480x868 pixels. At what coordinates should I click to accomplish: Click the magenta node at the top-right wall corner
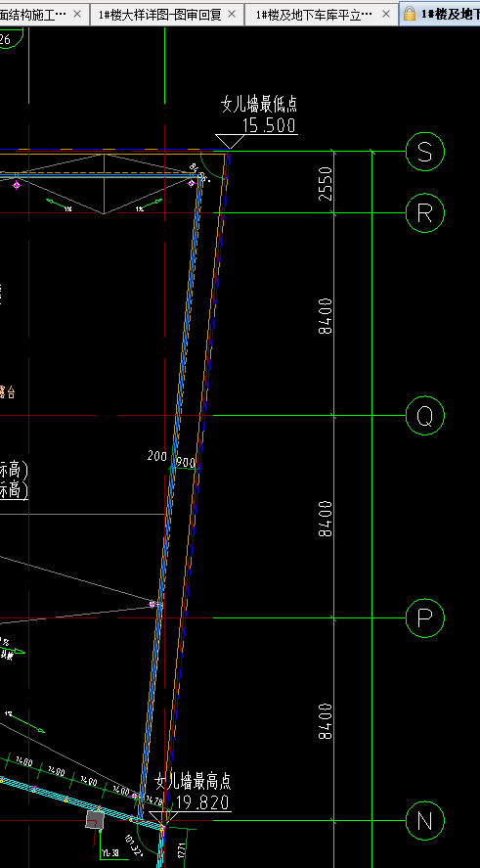tap(192, 183)
